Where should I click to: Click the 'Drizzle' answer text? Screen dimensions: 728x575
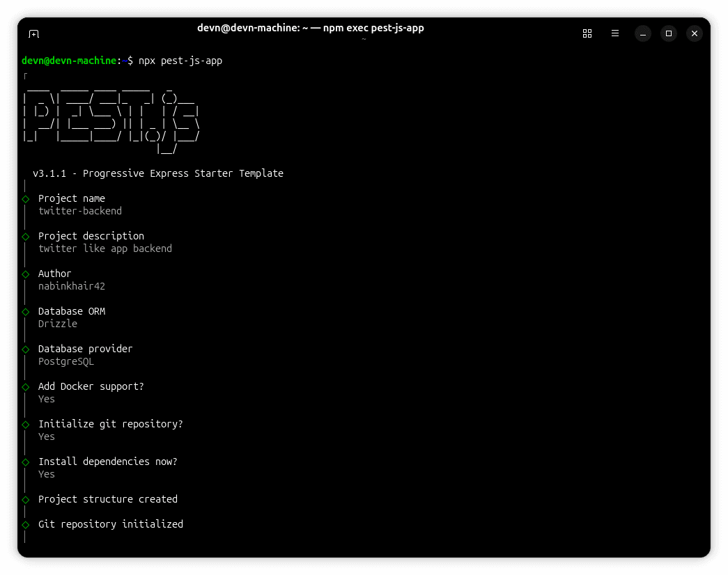tap(58, 324)
